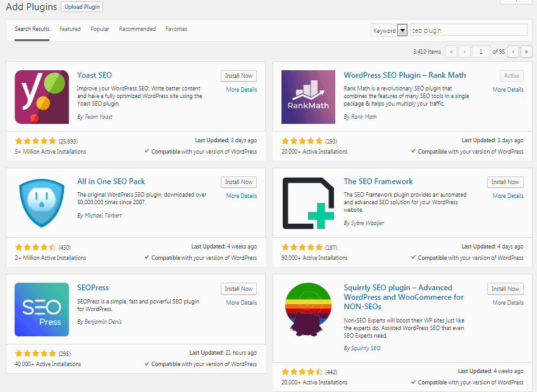Click the 90,000+ Active Installations text
The width and height of the screenshot is (537, 392).
click(x=314, y=258)
